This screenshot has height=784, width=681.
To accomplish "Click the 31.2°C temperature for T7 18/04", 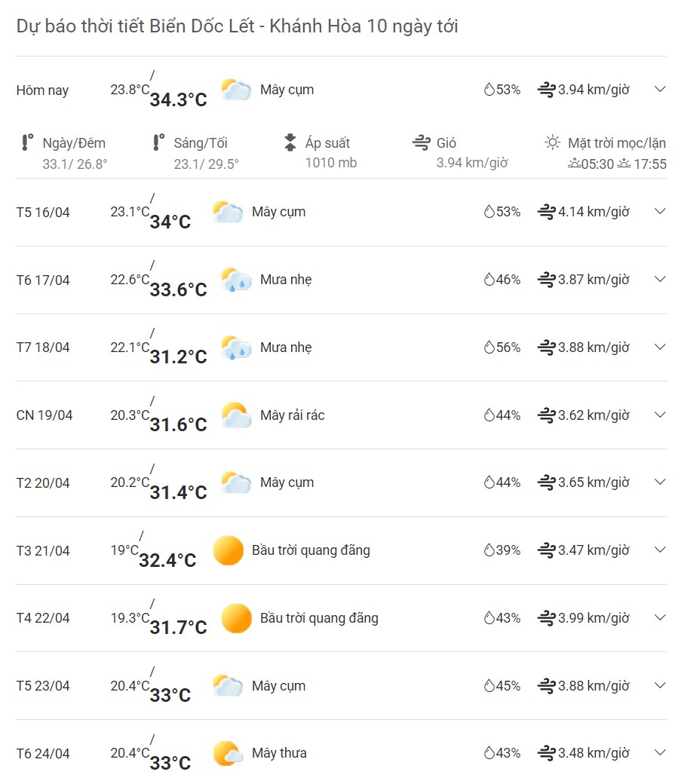I will [x=178, y=356].
